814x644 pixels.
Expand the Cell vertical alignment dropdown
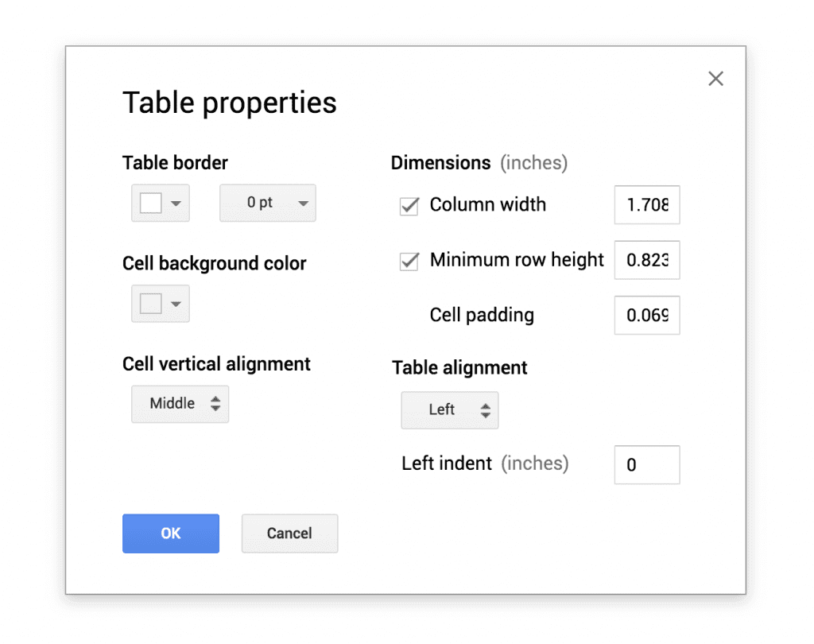coord(180,404)
